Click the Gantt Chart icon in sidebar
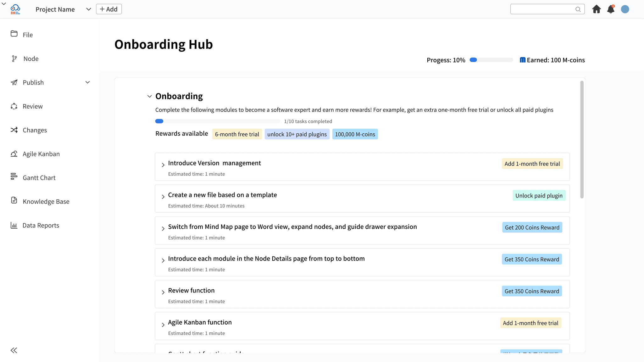Viewport: 644px width, 362px height. point(14,176)
